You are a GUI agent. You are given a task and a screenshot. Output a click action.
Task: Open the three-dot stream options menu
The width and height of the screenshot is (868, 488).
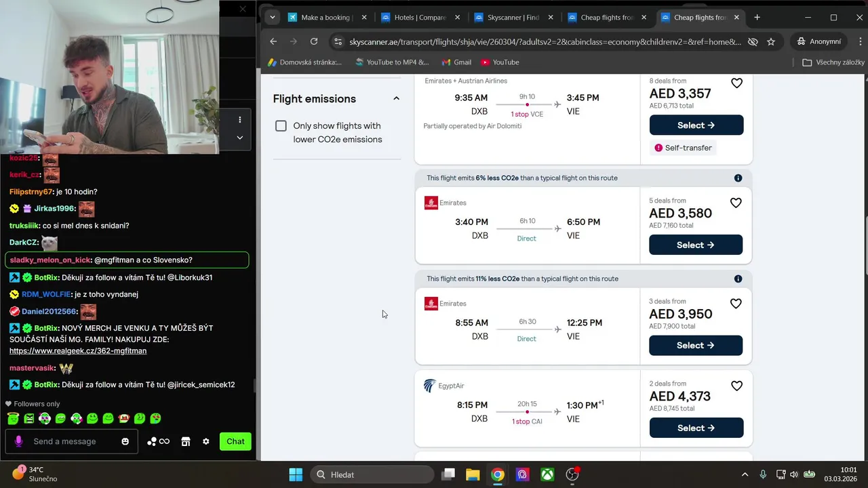(x=239, y=120)
